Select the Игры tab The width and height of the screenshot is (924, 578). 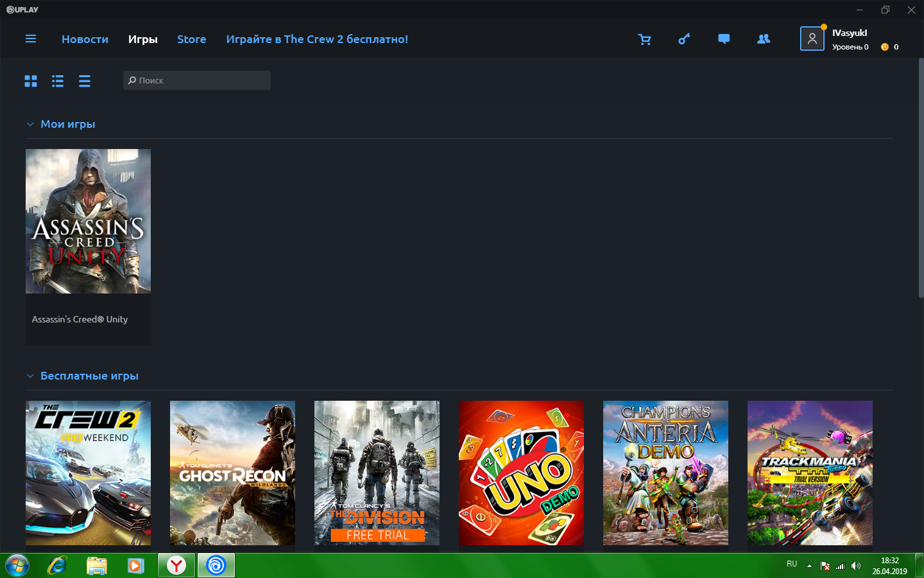(x=142, y=39)
